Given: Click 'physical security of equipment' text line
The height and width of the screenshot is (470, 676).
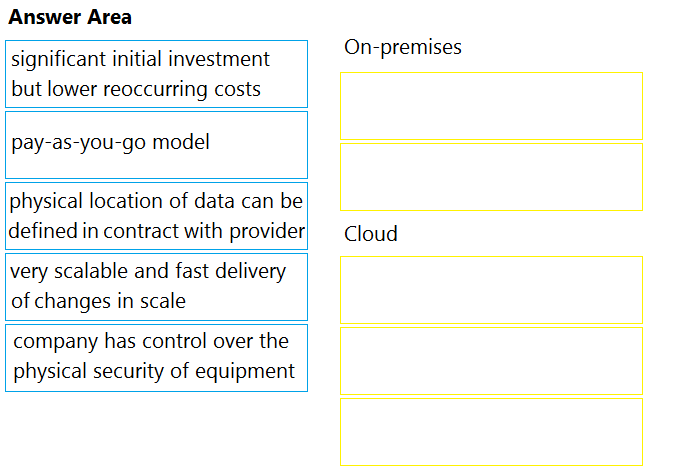Looking at the screenshot, I should tap(154, 372).
